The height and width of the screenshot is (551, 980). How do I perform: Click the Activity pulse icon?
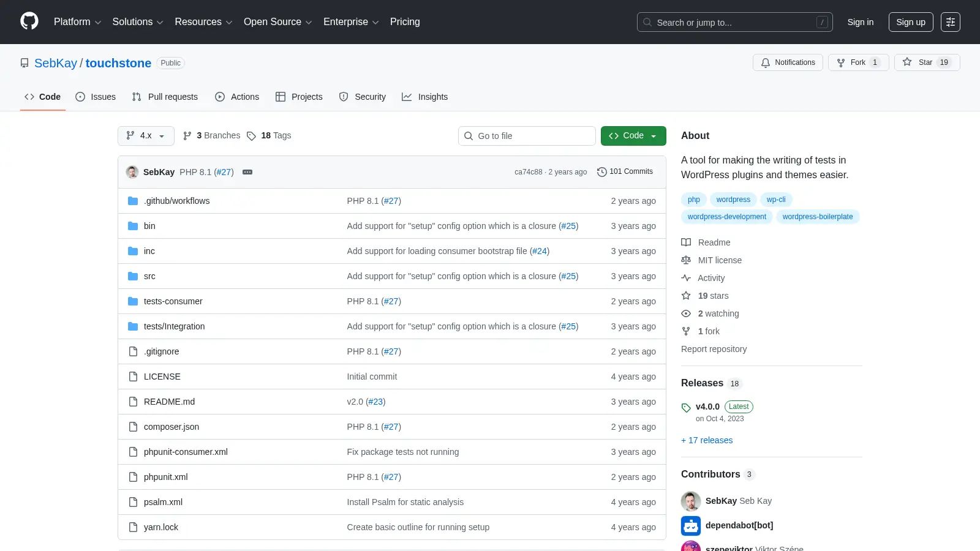(686, 278)
